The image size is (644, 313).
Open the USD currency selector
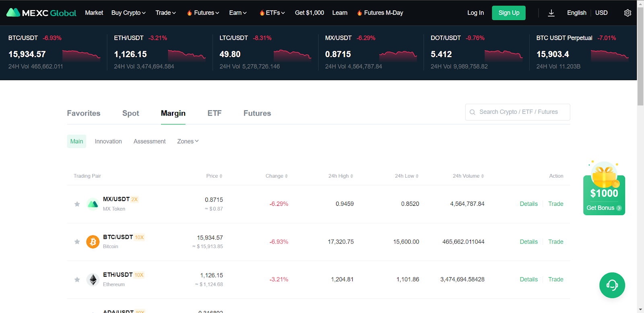pos(601,13)
